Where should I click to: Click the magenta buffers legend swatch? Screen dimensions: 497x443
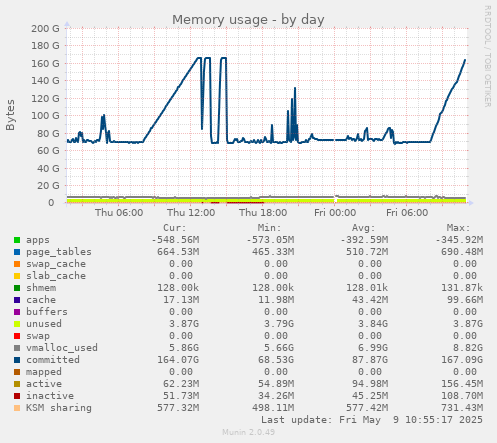click(17, 312)
